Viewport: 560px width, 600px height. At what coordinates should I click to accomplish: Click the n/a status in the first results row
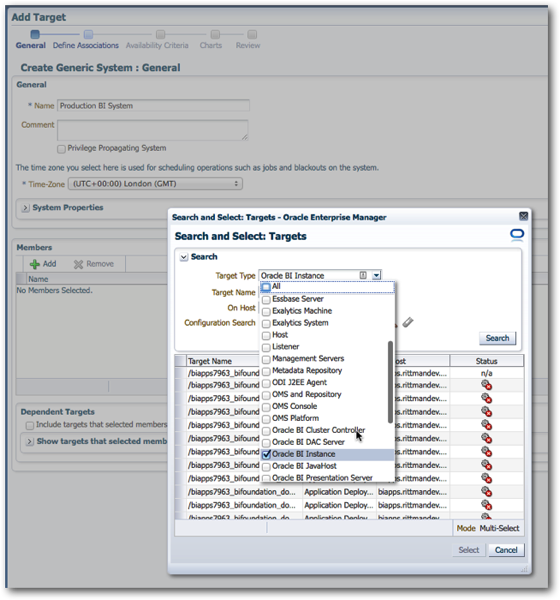(487, 373)
